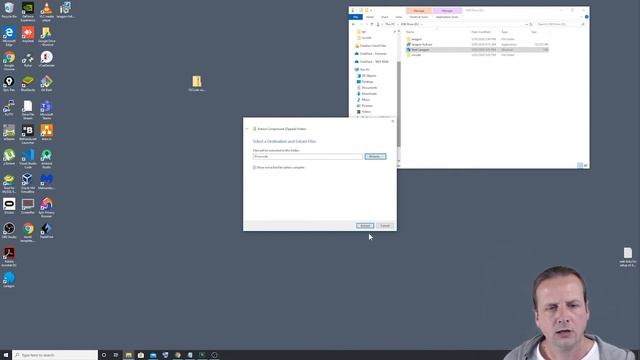Screen dimensions: 640x360
Task: Select the text file icon at desktop right
Action: 628,257
